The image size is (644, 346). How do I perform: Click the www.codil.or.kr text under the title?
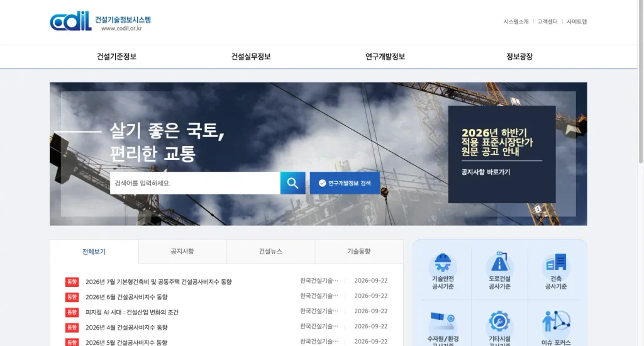[x=121, y=28]
